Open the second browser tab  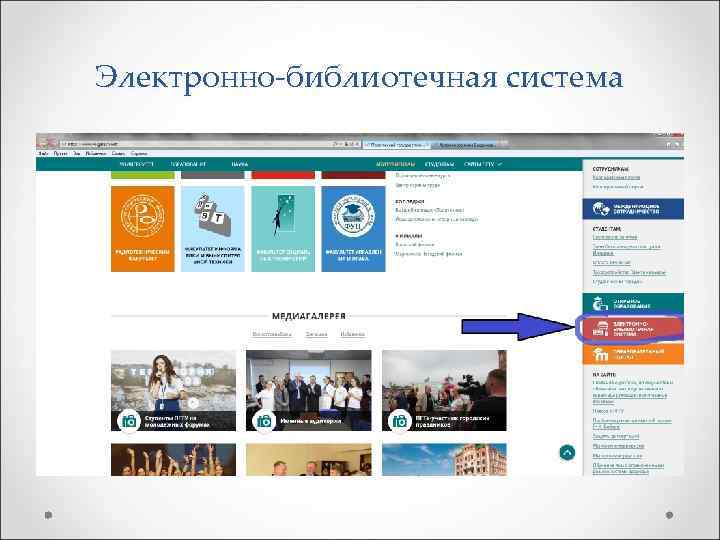(x=465, y=145)
